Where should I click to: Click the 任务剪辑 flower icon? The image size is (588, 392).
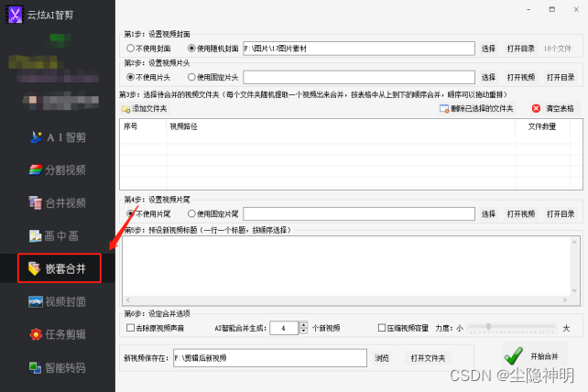coord(36,334)
